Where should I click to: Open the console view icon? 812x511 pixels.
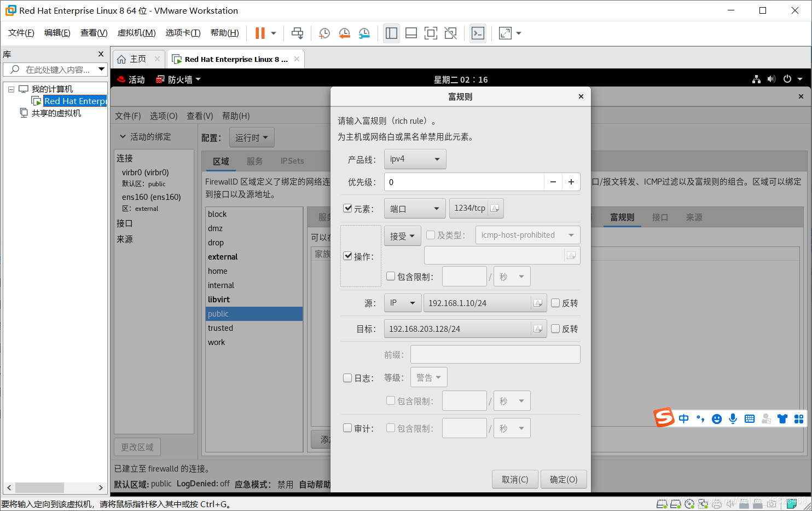point(478,33)
